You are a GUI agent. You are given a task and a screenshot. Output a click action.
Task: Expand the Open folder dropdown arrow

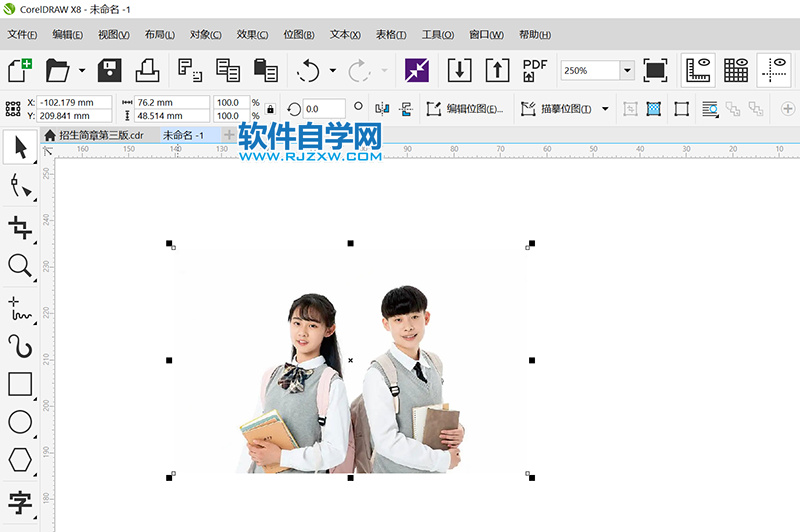tap(82, 71)
